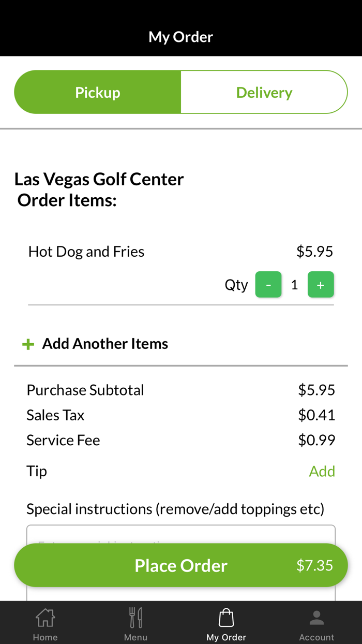The image size is (362, 644).
Task: Select the Pickup option
Action: click(x=97, y=92)
